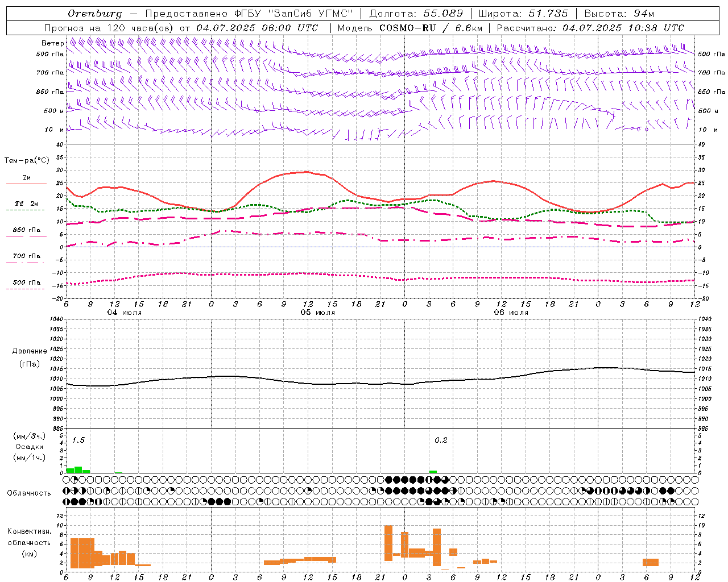Click the (мм/1ч.) precipitation unit label
The image size is (728, 582).
coord(30,458)
